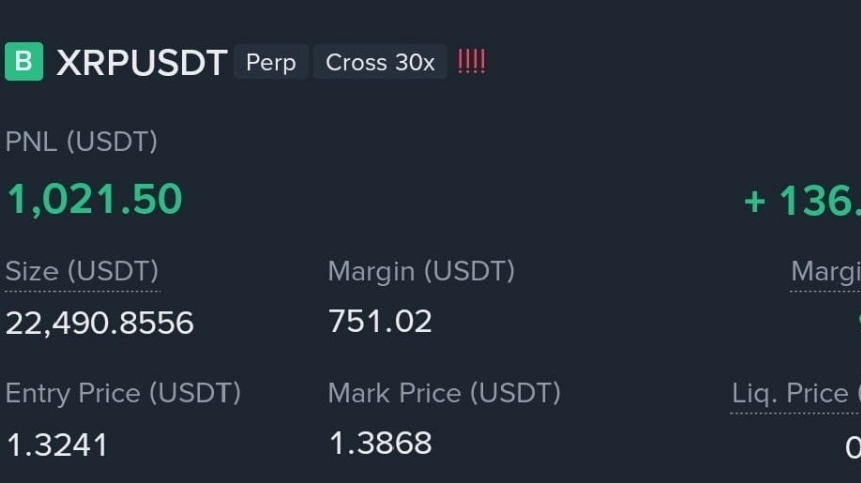Click the truncated underlined Margin label at right
The image size is (861, 483).
point(826,271)
